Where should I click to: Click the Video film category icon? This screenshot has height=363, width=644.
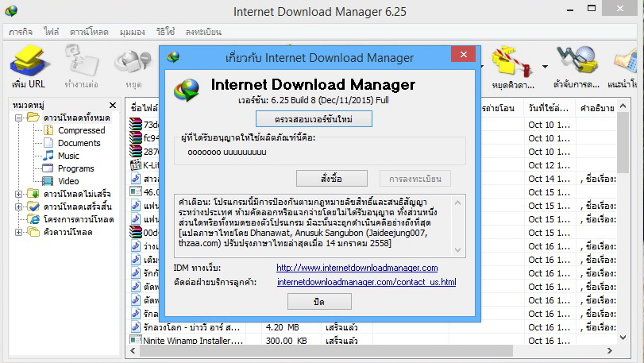[48, 181]
